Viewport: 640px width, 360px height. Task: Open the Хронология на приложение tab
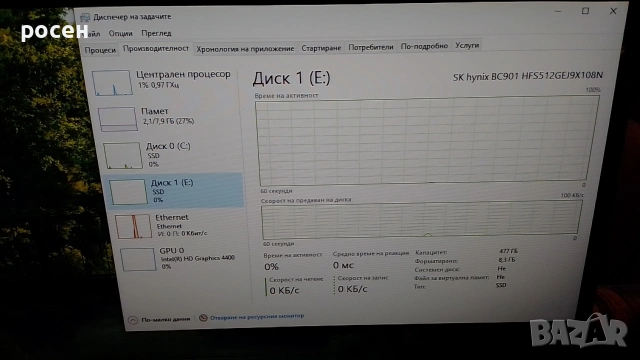click(x=245, y=49)
